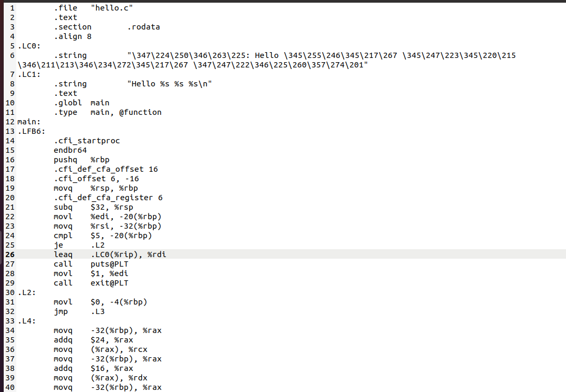Select the .LC0: label on line 5
This screenshot has width=566, height=392.
pos(29,46)
